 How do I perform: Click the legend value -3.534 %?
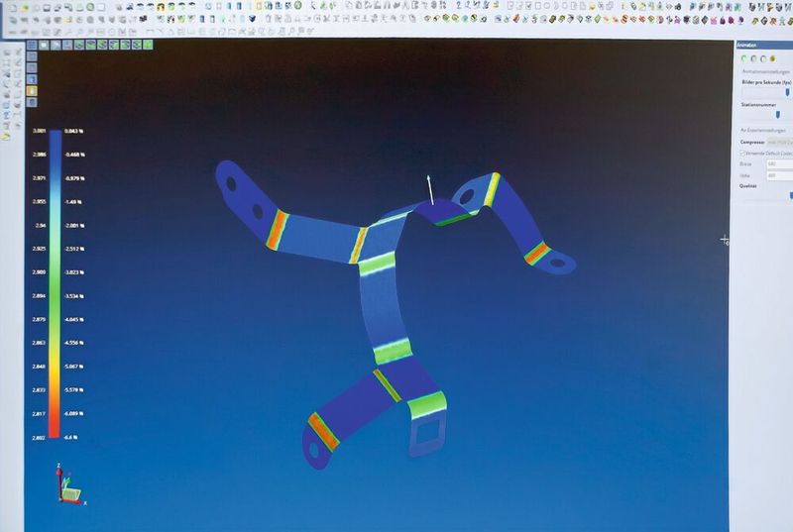pyautogui.click(x=74, y=296)
